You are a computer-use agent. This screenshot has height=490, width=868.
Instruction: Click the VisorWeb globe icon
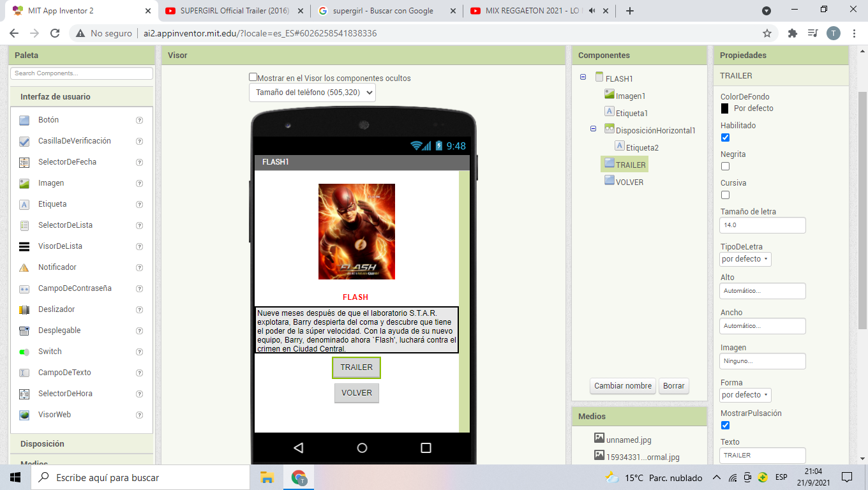[24, 415]
